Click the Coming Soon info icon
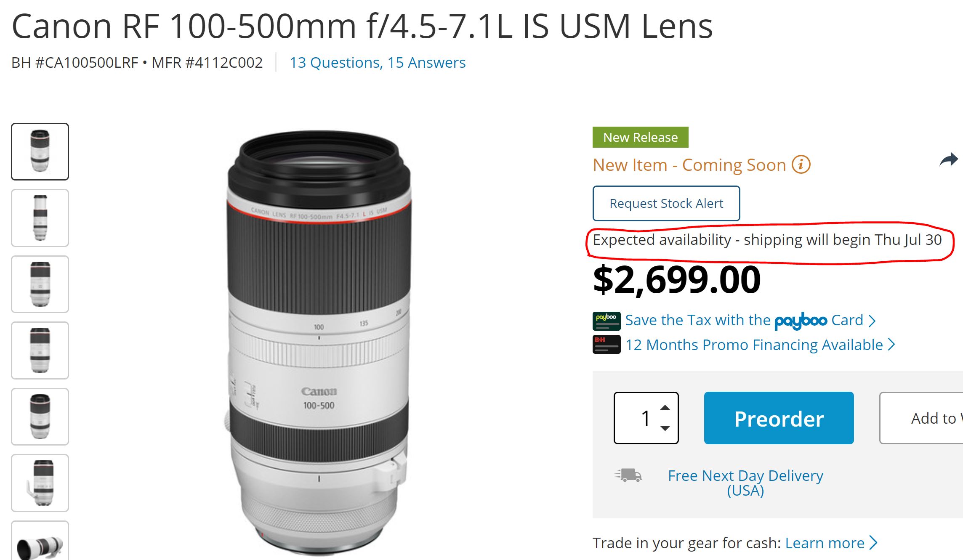Viewport: 963px width, 560px height. (801, 165)
